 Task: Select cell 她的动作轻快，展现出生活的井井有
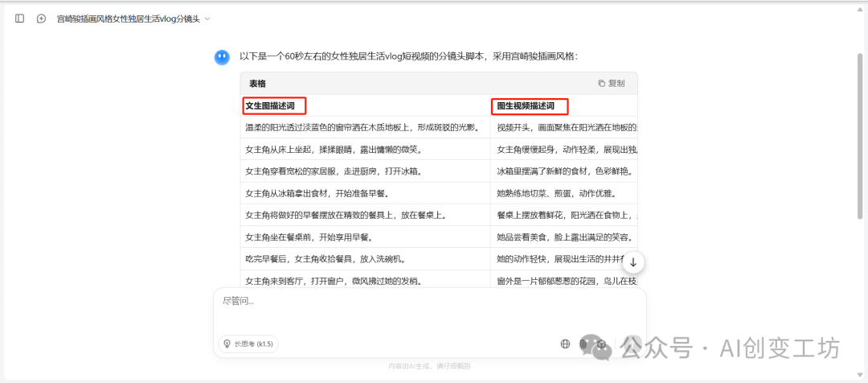pyautogui.click(x=564, y=259)
